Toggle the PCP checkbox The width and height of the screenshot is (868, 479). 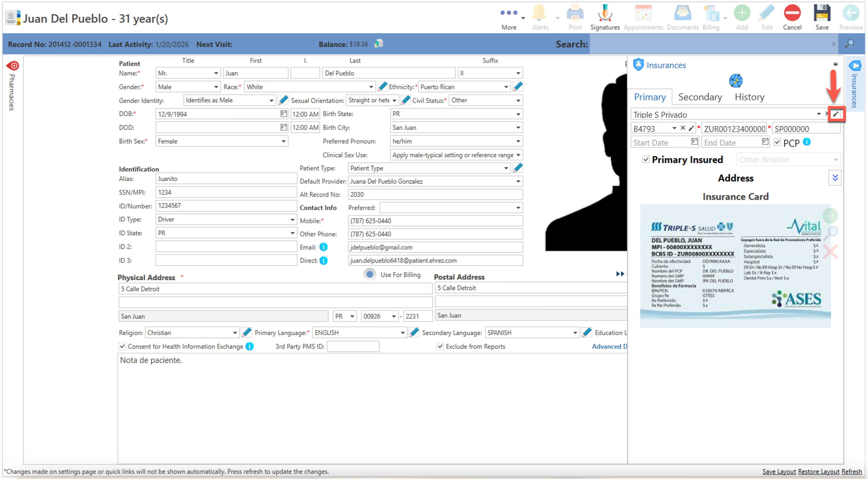[x=777, y=142]
